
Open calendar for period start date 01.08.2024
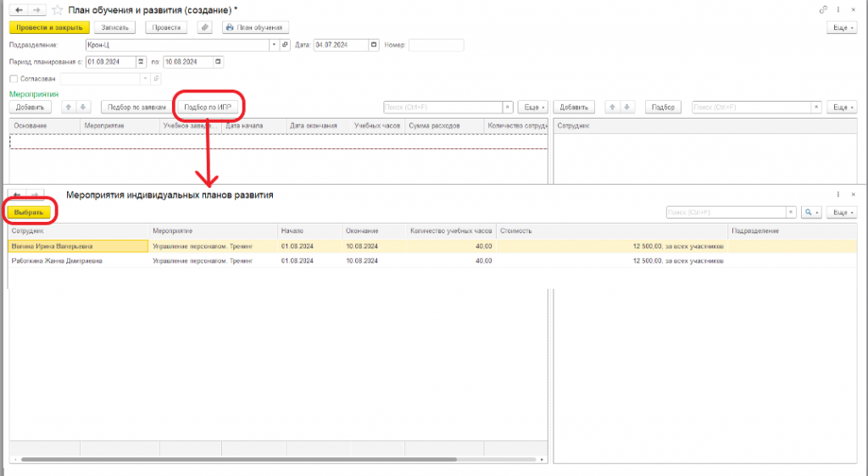point(141,62)
